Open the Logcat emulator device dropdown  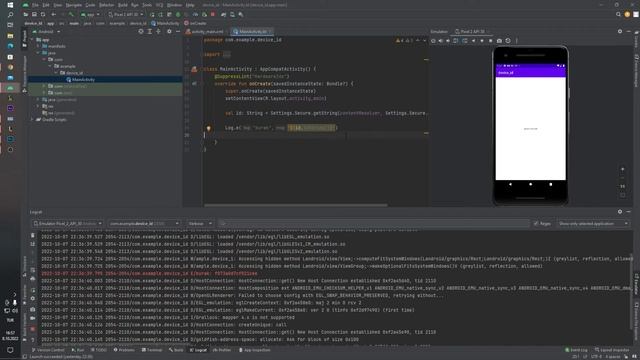point(67,223)
